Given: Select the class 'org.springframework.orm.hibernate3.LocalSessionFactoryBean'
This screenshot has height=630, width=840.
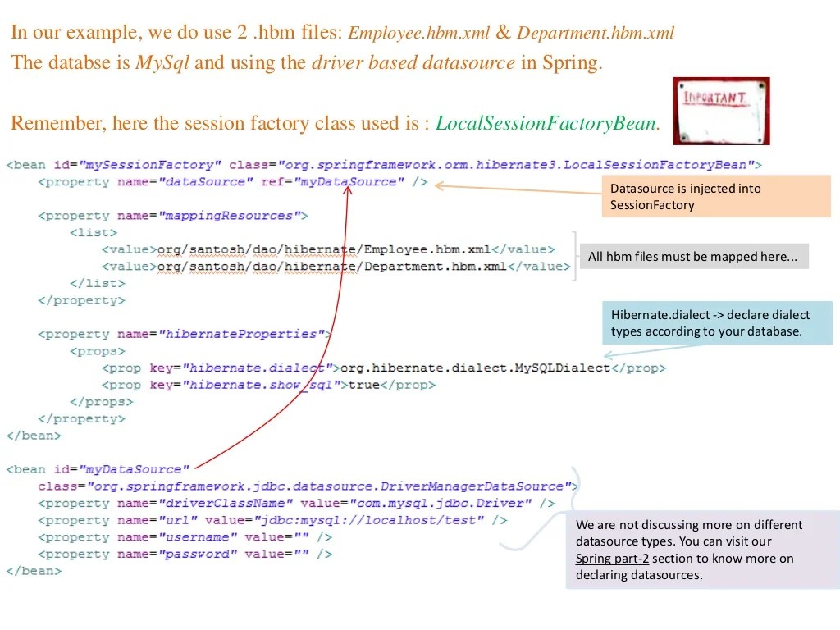Looking at the screenshot, I should pyautogui.click(x=516, y=165).
